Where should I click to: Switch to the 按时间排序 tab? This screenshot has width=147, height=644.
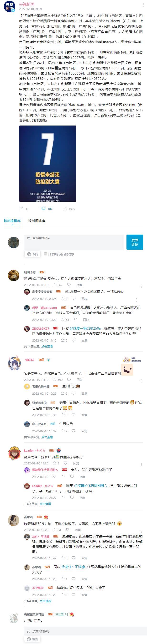tap(37, 221)
